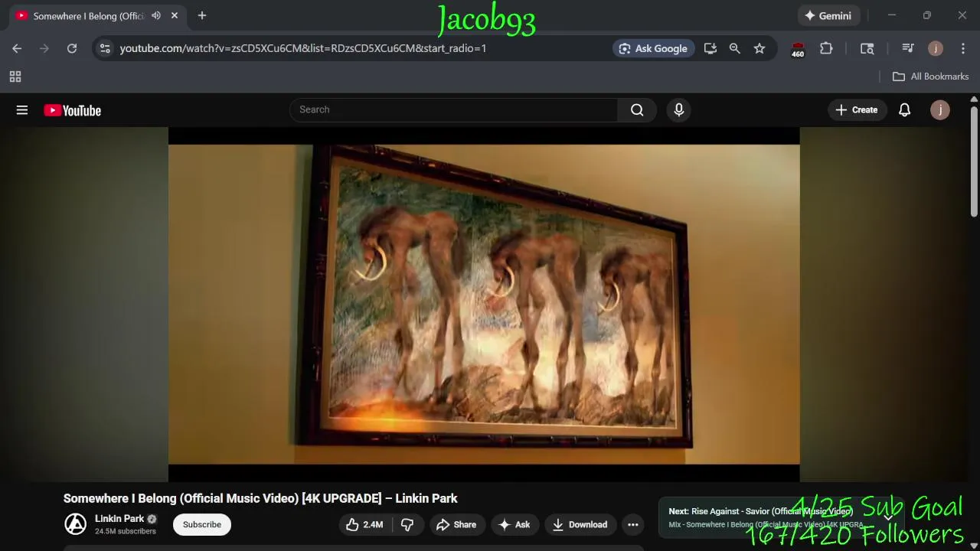Viewport: 980px width, 551px height.
Task: Open Linkin Park channel avatar
Action: [x=75, y=524]
